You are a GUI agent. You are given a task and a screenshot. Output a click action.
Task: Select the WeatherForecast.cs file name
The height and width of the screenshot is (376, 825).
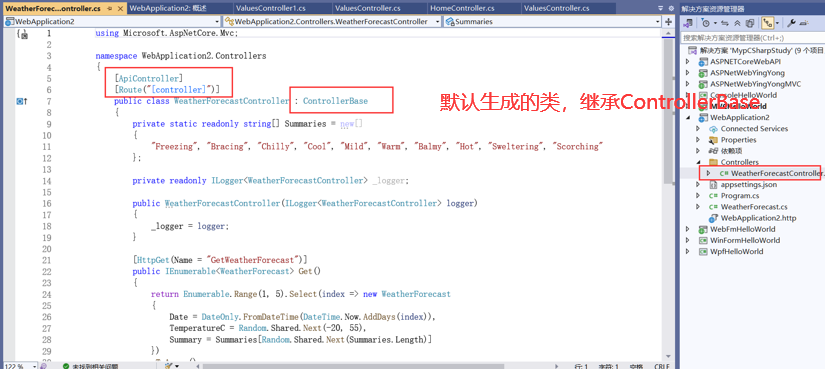754,207
